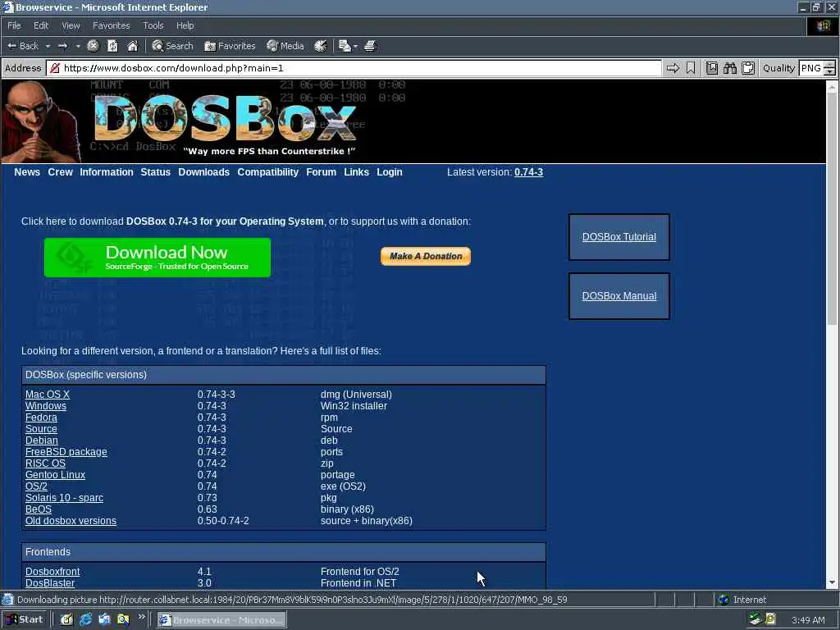840x630 pixels.
Task: Open the Tools menu
Action: tap(153, 25)
